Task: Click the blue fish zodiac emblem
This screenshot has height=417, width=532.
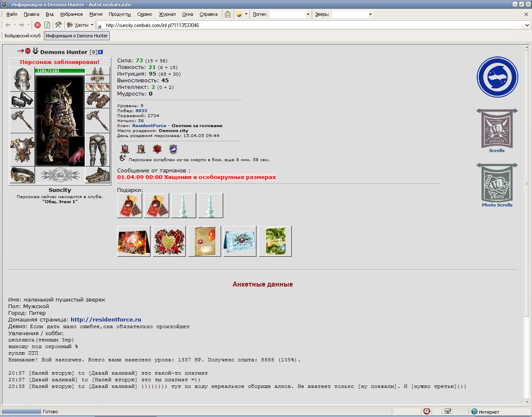Action: click(497, 77)
